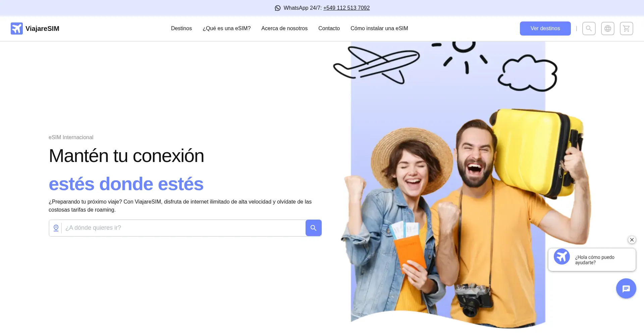Click the airplane avatar in chat bubble
Viewport: 644px width, 333px height.
coord(561,257)
